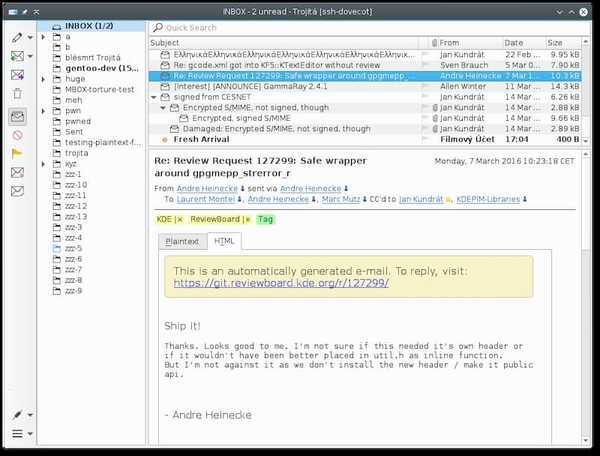Image resolution: width=600 pixels, height=456 pixels.
Task: Open the contact dropdown next to KDEPIM-Libraries
Action: tap(525, 199)
